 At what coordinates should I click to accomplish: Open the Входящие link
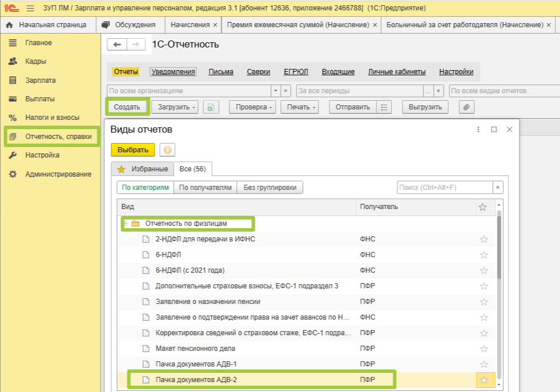tap(338, 72)
